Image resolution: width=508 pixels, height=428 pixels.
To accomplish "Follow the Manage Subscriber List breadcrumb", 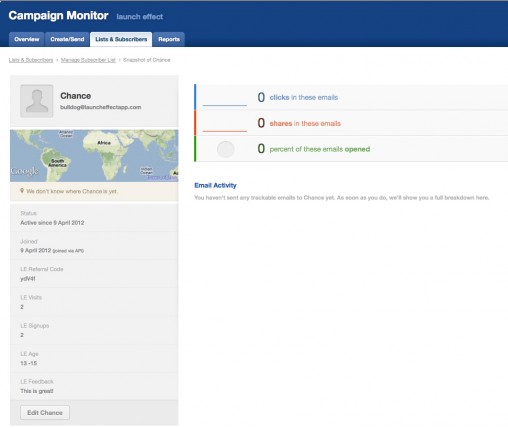I will [x=88, y=60].
